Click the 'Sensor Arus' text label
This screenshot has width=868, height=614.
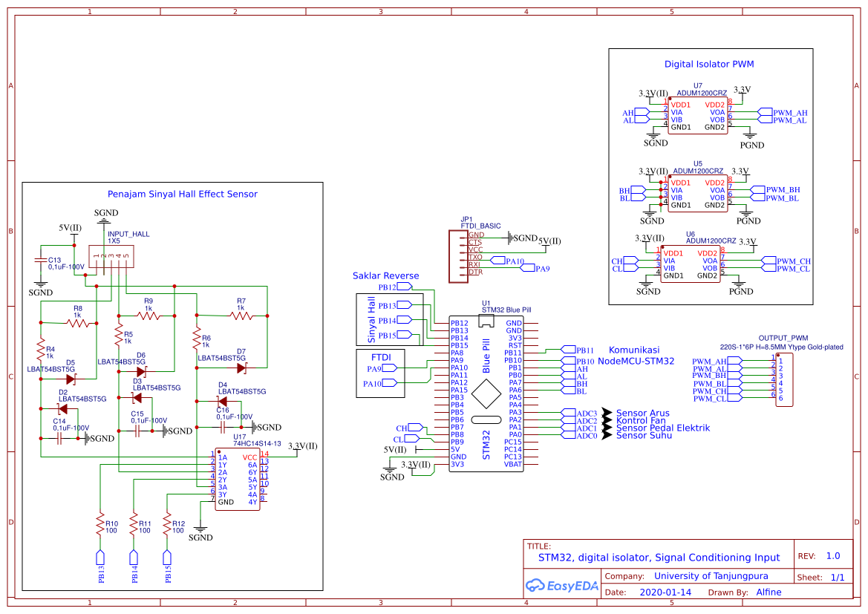coord(642,413)
